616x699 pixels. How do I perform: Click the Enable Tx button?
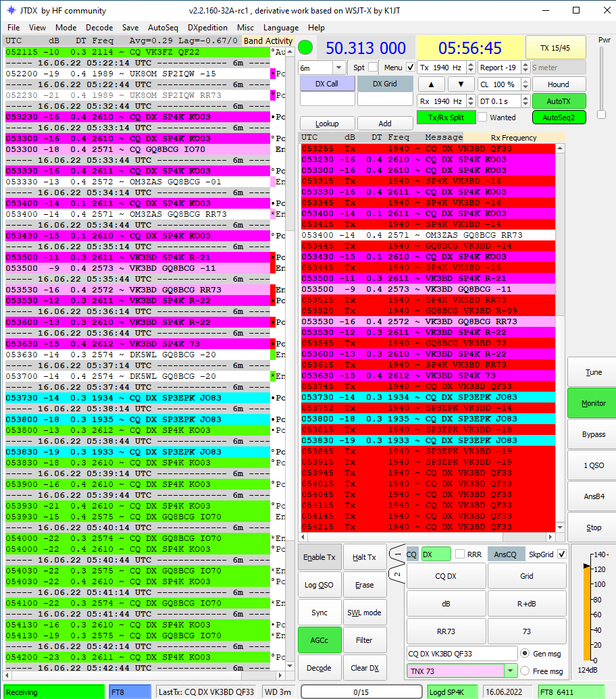319,557
